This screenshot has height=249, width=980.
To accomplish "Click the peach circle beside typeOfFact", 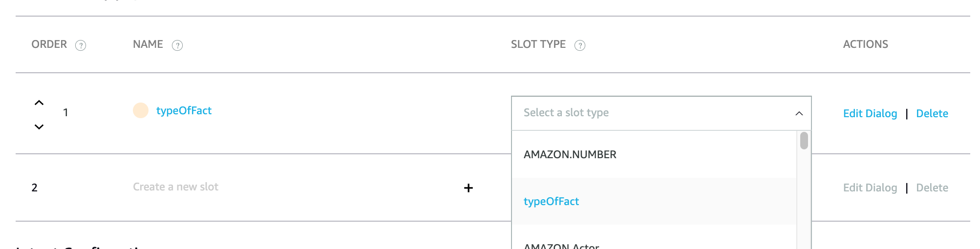I will (x=141, y=110).
